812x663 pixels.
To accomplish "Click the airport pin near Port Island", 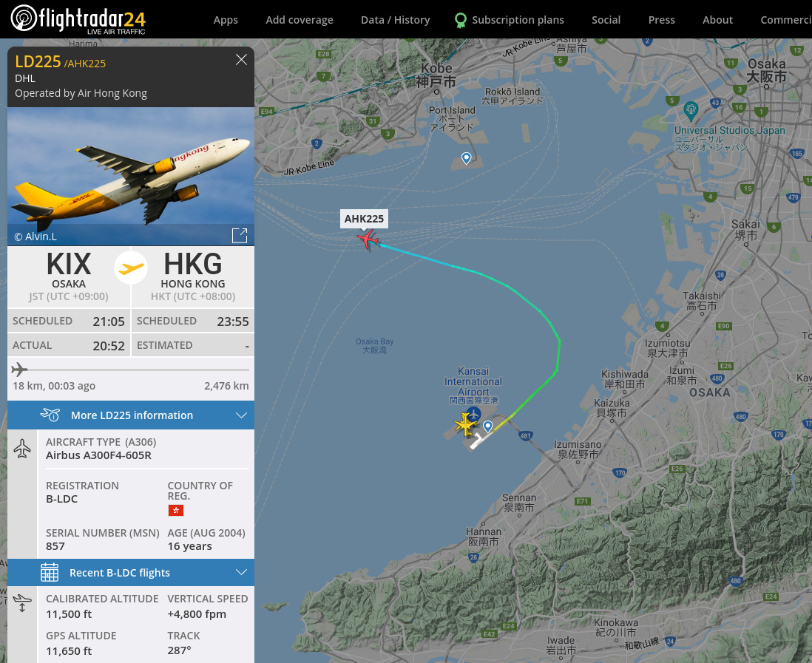I will (x=466, y=158).
